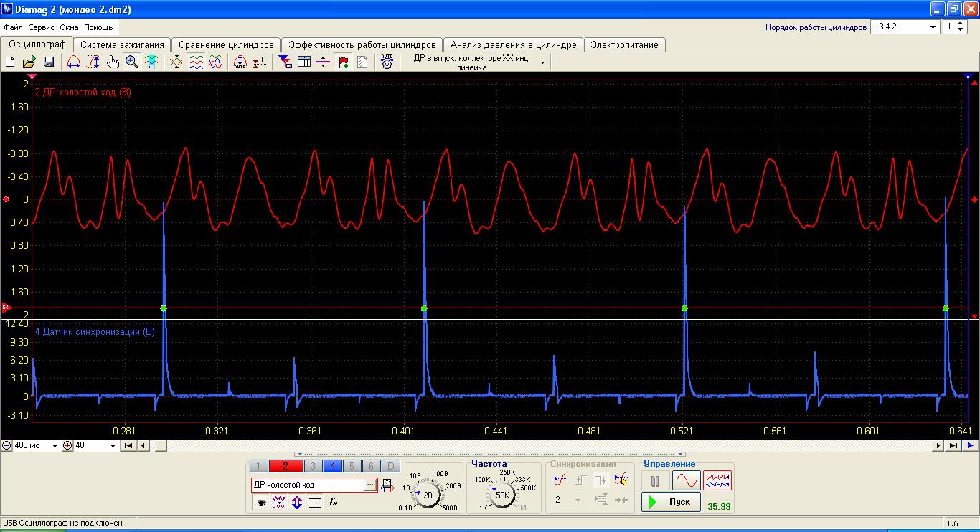Open the channel fx function icon

[333, 503]
